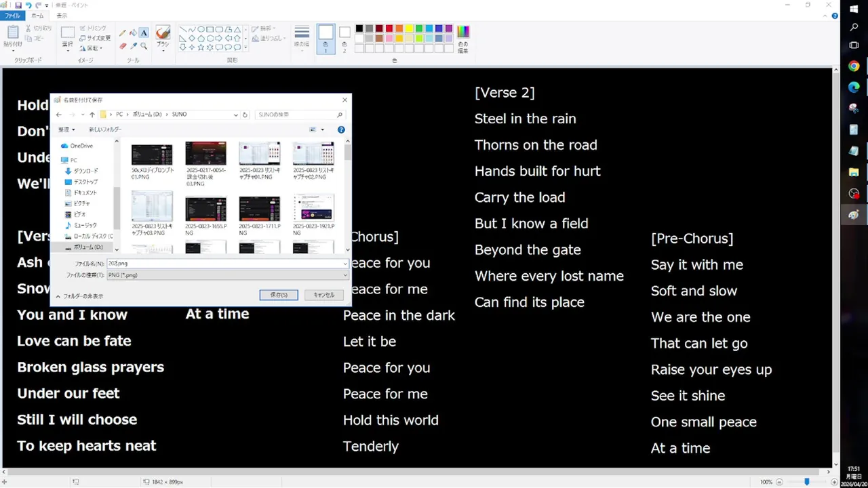Viewport: 868px width, 488px height.
Task: Select the Pencil tool in Paint
Action: point(123,33)
